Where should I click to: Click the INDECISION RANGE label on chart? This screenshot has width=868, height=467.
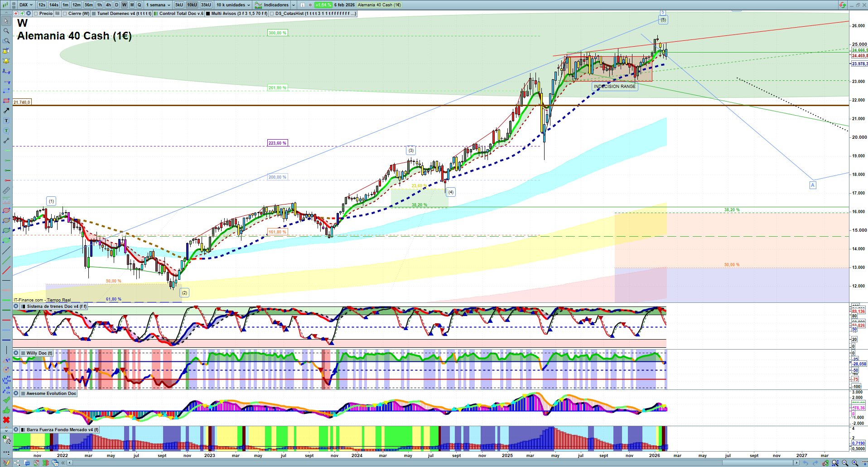[x=615, y=87]
